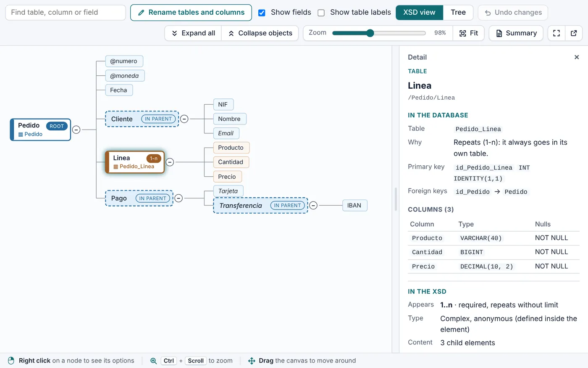Click the 98% zoom value
588x368 pixels.
click(440, 33)
